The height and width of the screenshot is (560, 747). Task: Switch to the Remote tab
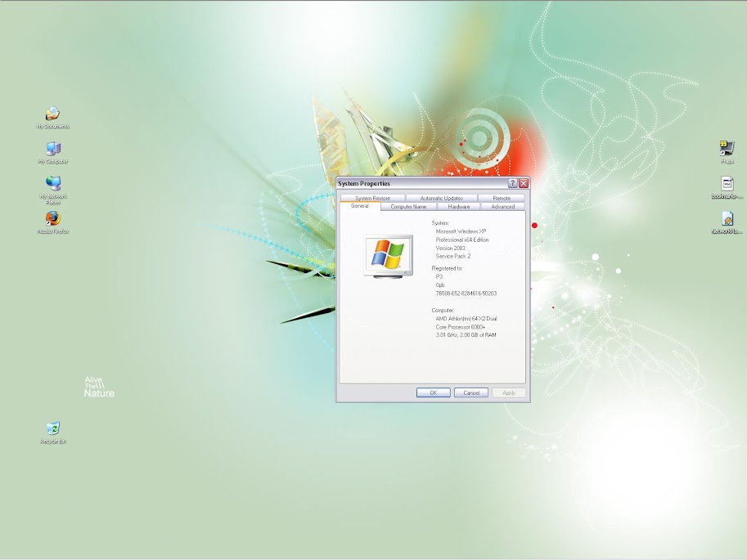click(502, 198)
